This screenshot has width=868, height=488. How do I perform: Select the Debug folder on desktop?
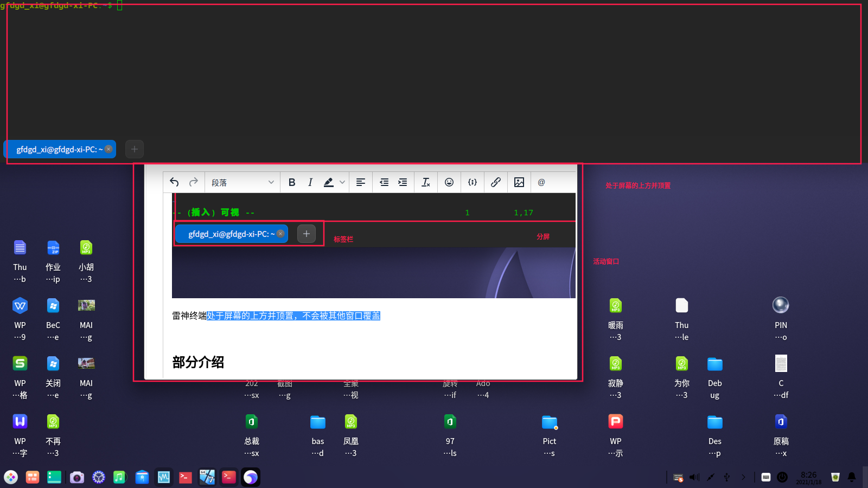click(x=715, y=377)
